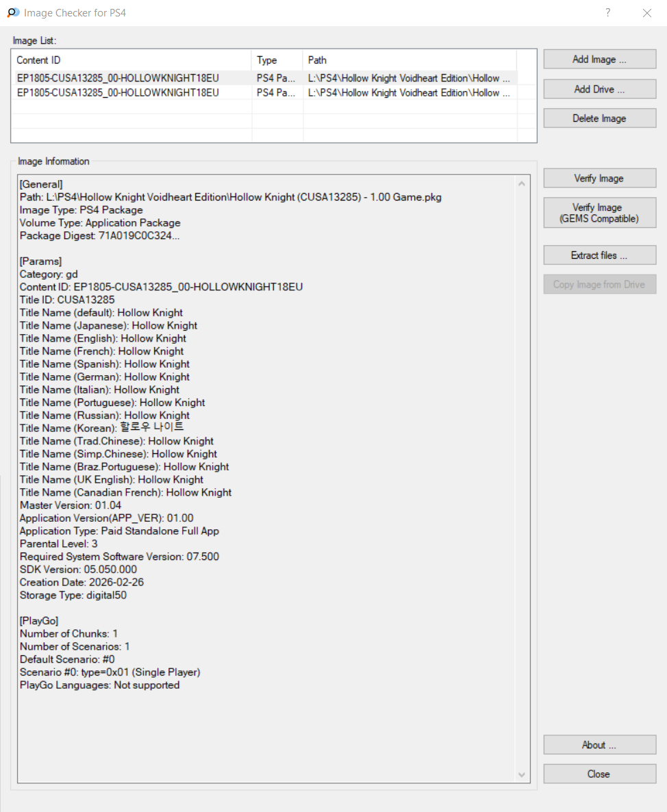
Task: Close the window with the X button
Action: click(647, 13)
